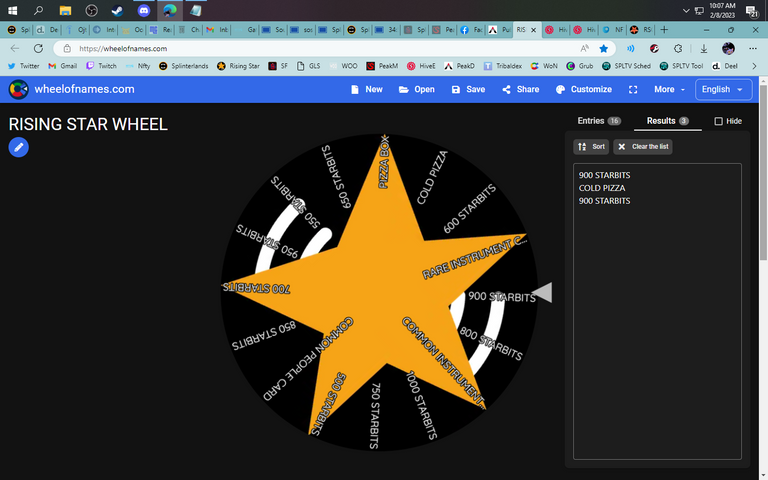Open Discord from the taskbar
Image resolution: width=768 pixels, height=480 pixels.
(144, 10)
